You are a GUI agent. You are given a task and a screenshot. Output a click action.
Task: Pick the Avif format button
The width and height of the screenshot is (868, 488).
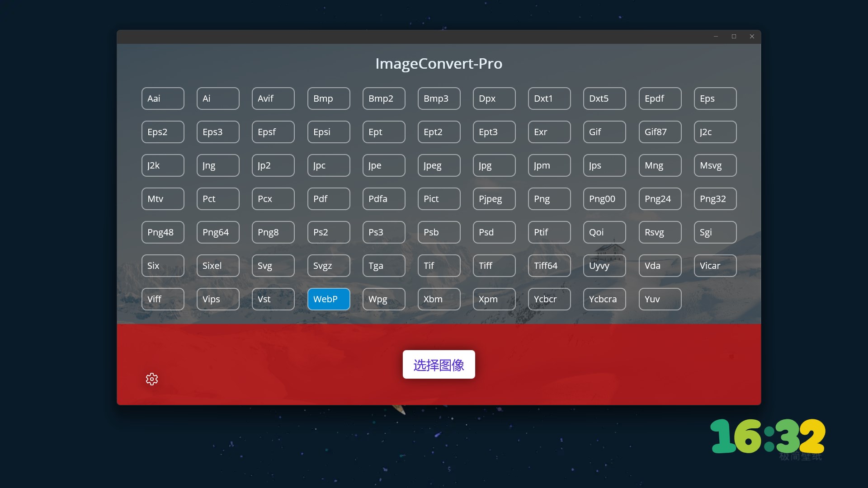(273, 99)
